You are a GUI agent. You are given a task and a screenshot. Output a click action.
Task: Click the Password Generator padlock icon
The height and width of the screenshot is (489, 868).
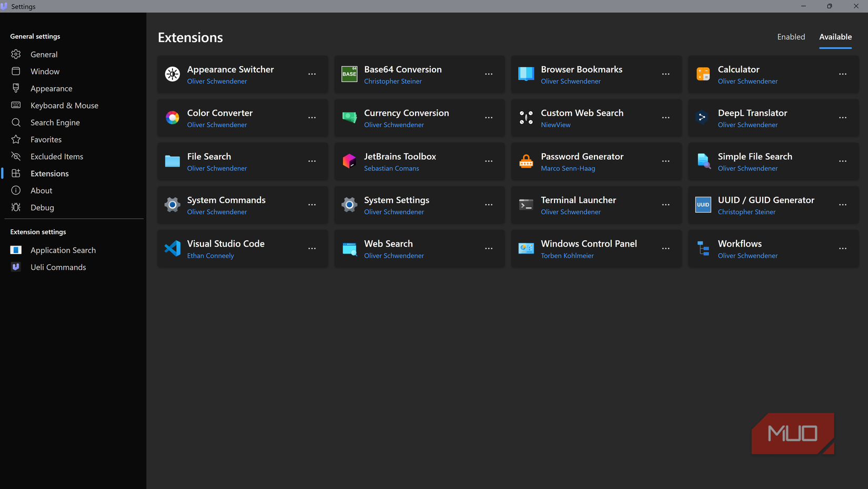pyautogui.click(x=526, y=161)
